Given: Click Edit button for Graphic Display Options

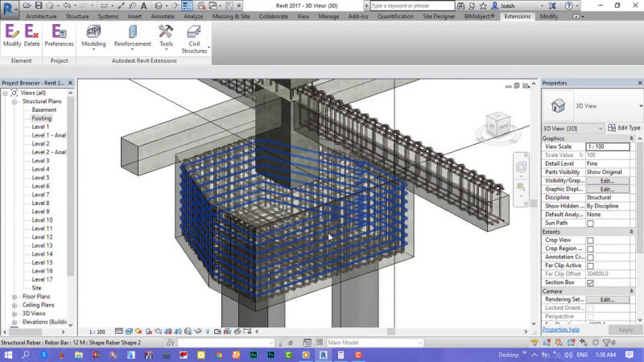Looking at the screenshot, I should (608, 189).
